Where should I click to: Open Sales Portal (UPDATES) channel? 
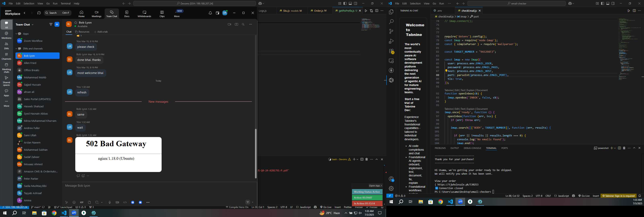[37, 99]
